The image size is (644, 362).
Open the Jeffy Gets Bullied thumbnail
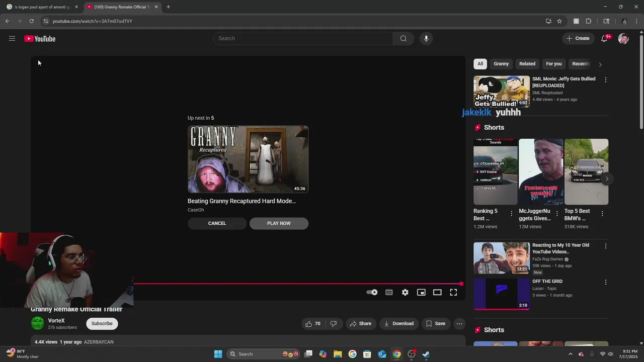[x=502, y=92]
